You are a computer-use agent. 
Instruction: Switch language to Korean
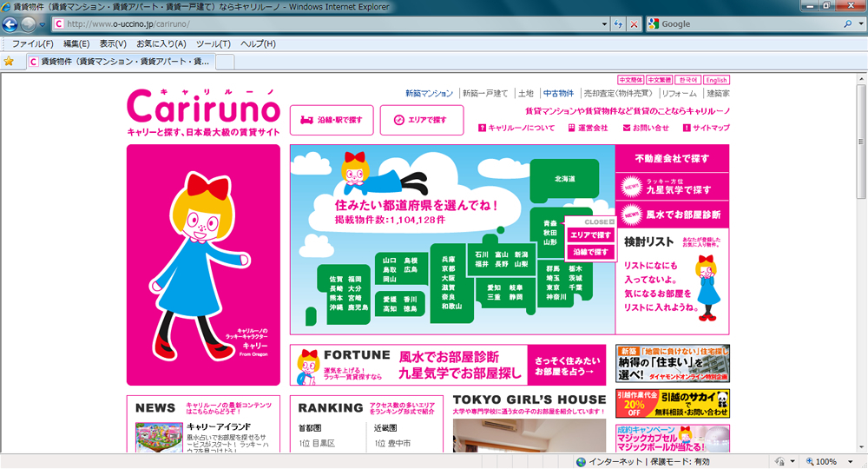coord(688,80)
